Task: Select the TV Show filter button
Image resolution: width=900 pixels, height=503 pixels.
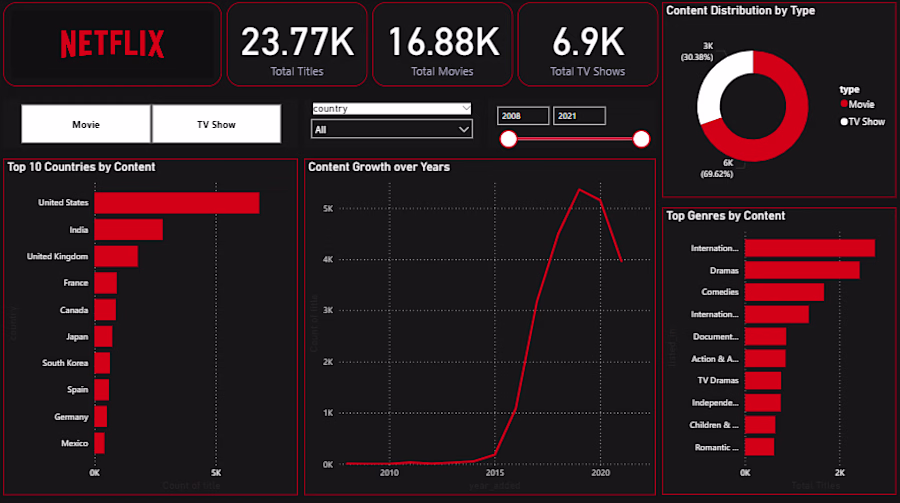Action: pyautogui.click(x=216, y=124)
